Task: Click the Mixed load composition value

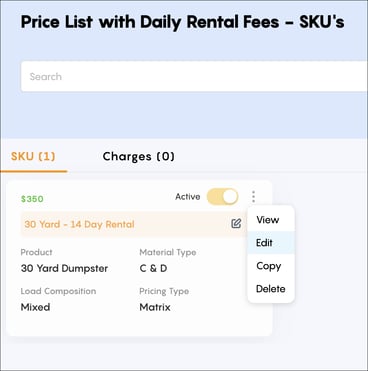Action: 35,307
